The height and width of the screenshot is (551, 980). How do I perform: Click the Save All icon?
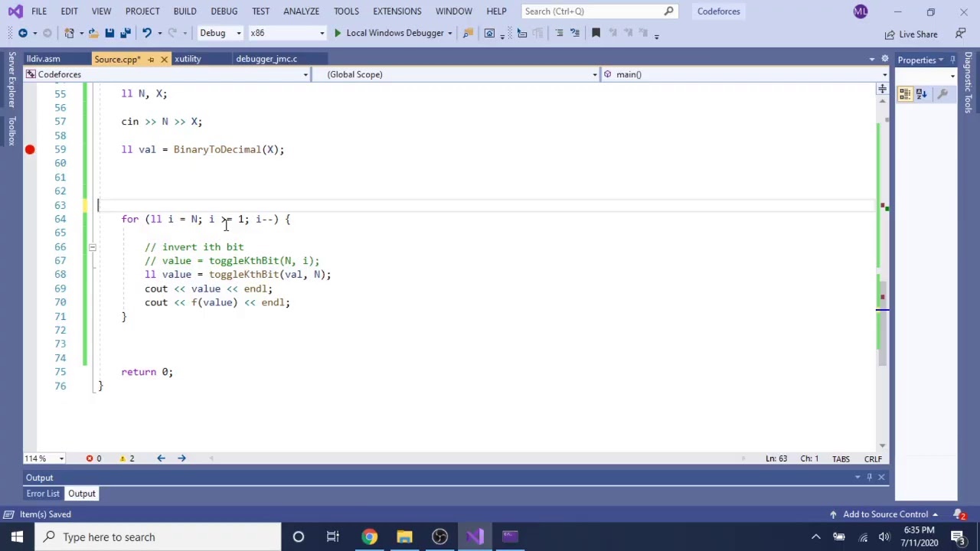click(126, 33)
